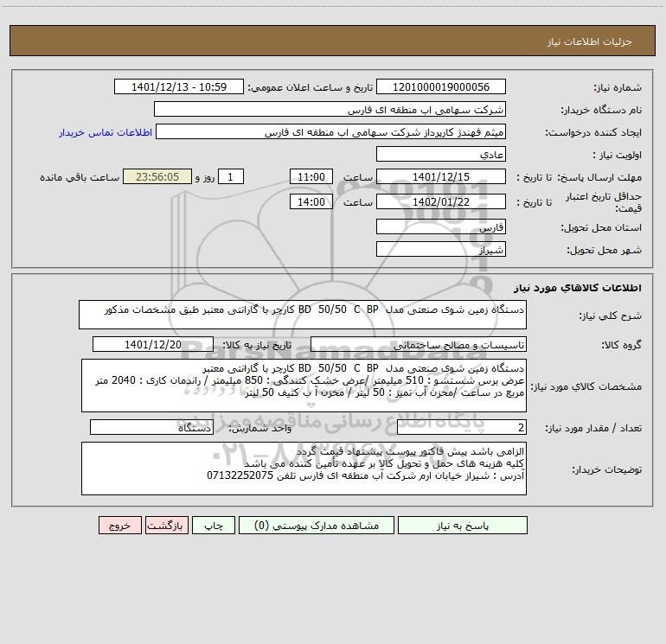Click the header 'جزئیات اطلاعات نیاز'
This screenshot has width=666, height=644.
(590, 41)
